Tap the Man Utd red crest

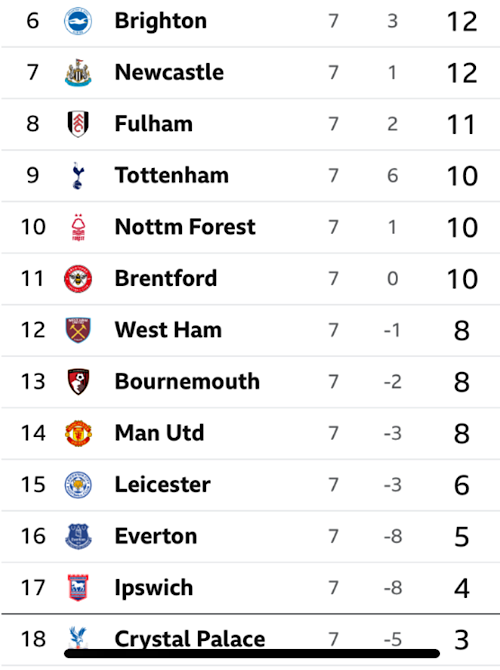[78, 433]
